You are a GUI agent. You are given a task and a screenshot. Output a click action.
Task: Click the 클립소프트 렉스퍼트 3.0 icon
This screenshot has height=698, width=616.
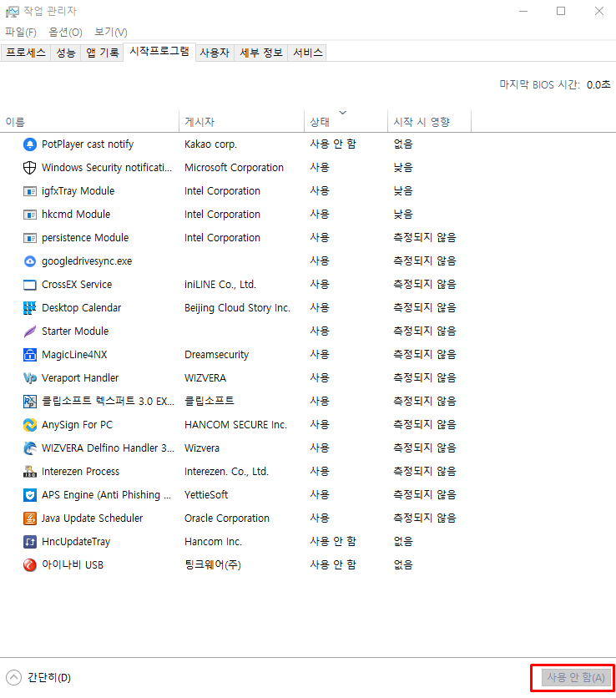[30, 402]
